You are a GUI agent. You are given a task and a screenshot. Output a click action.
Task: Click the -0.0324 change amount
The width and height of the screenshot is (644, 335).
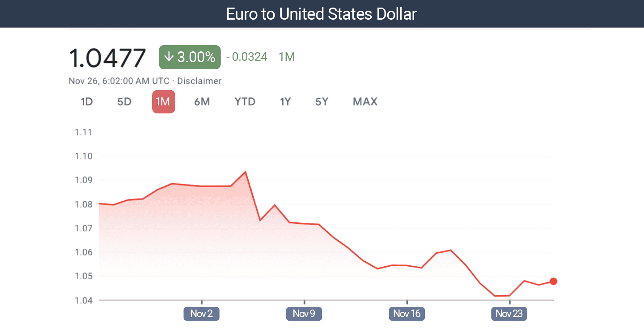[247, 57]
